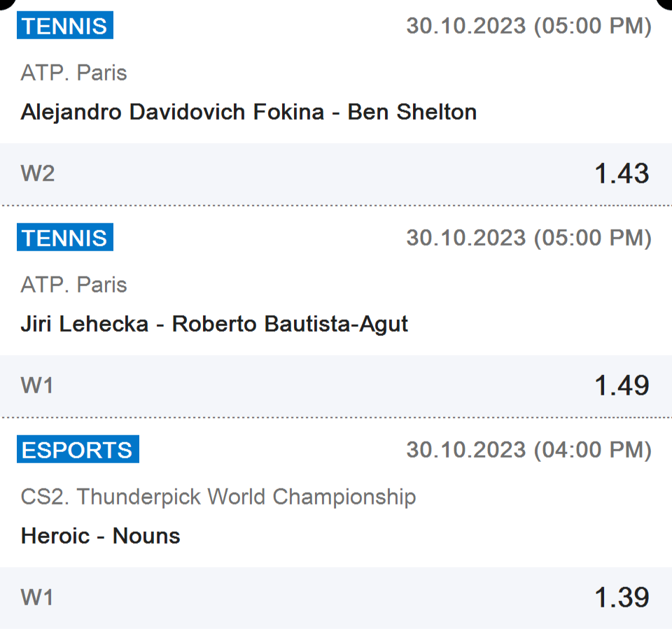Click the date of the Fokina–Shelton match
Image resolution: width=672 pixels, height=629 pixels.
528,26
